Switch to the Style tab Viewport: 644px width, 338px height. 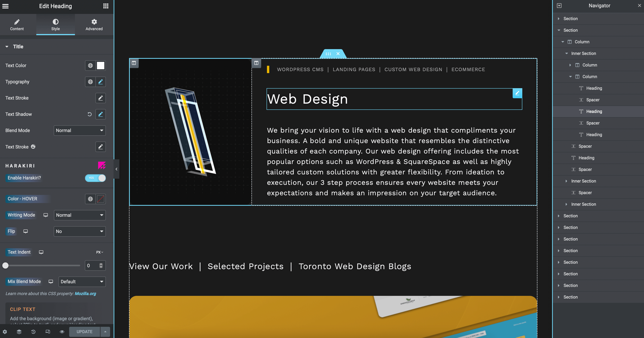pyautogui.click(x=55, y=25)
